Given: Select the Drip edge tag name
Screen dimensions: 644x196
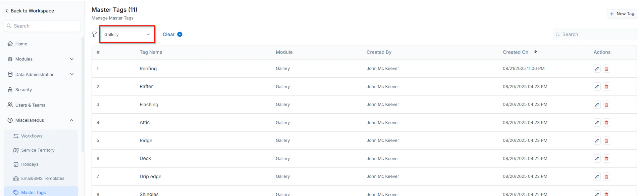Looking at the screenshot, I should (151, 177).
